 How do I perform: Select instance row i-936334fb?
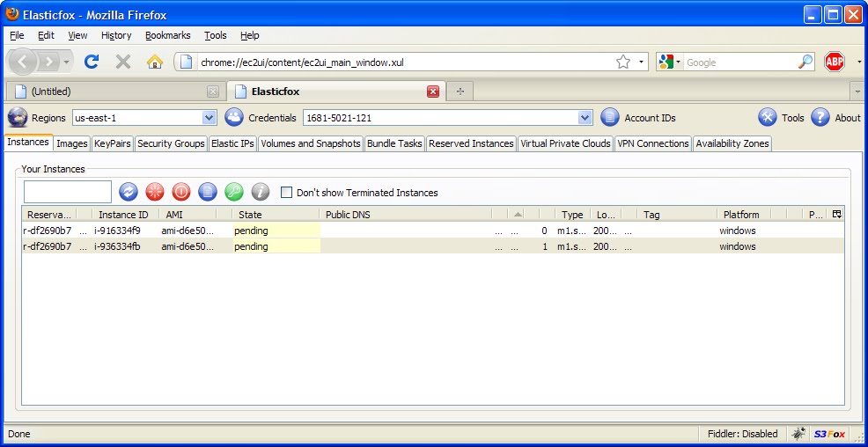(x=433, y=246)
